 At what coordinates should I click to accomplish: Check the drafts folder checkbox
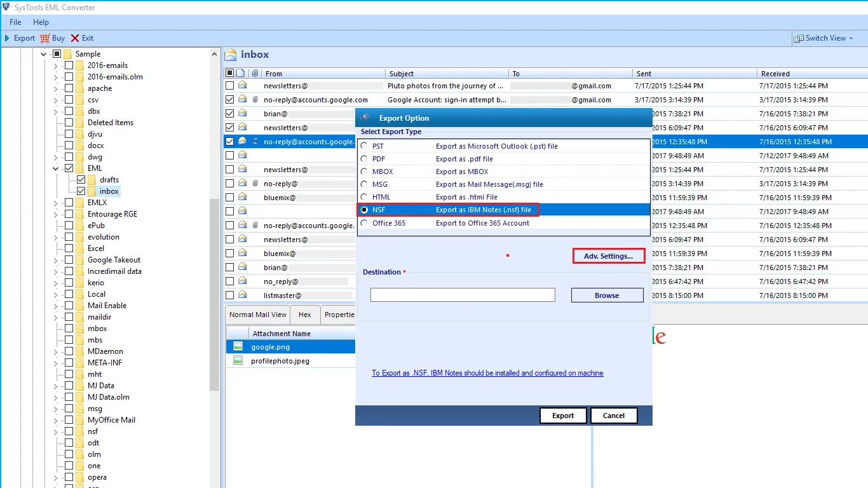point(81,180)
